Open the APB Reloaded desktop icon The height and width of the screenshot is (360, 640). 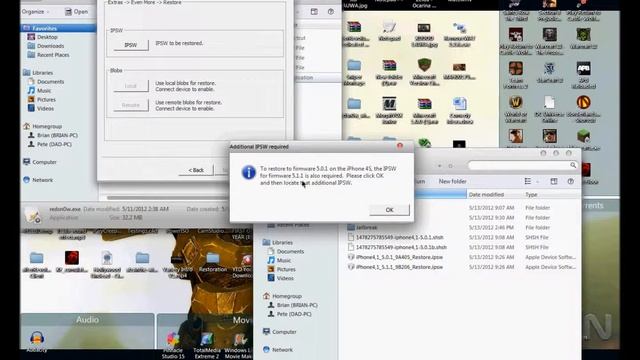[x=584, y=75]
